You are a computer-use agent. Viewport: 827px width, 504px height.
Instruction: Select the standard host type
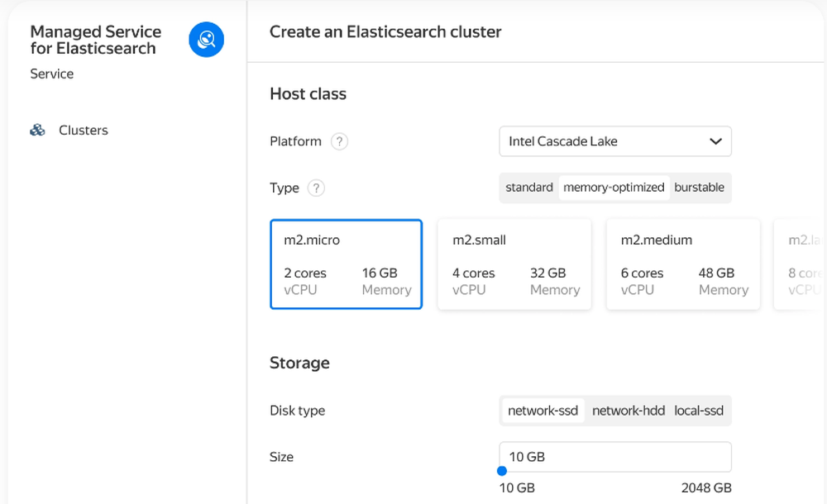(x=529, y=188)
